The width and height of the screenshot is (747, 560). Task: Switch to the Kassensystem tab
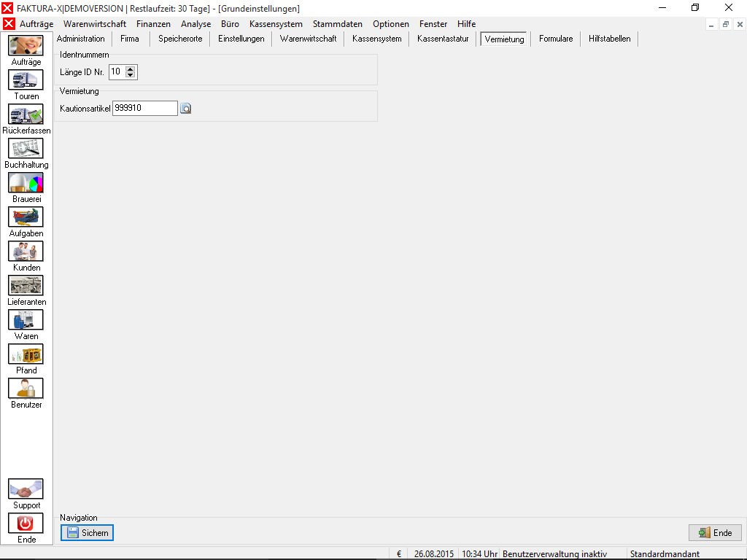tap(377, 39)
